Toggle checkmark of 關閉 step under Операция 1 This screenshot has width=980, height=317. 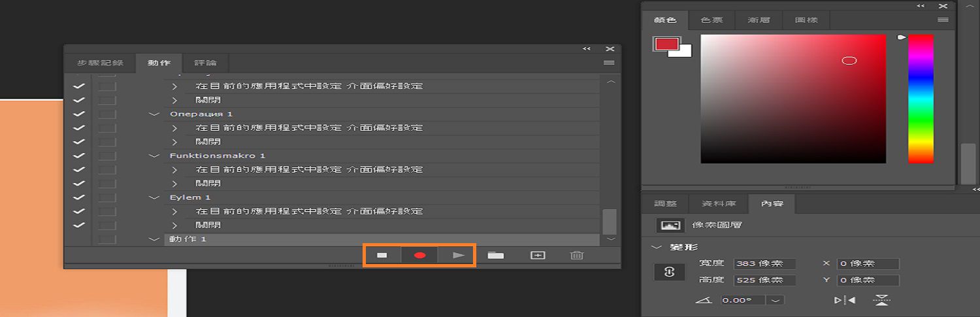coord(79,142)
